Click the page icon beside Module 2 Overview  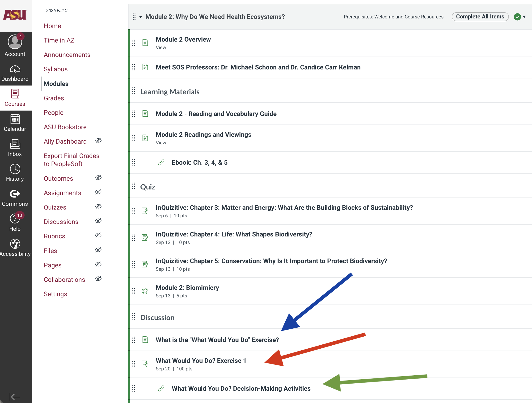point(145,43)
